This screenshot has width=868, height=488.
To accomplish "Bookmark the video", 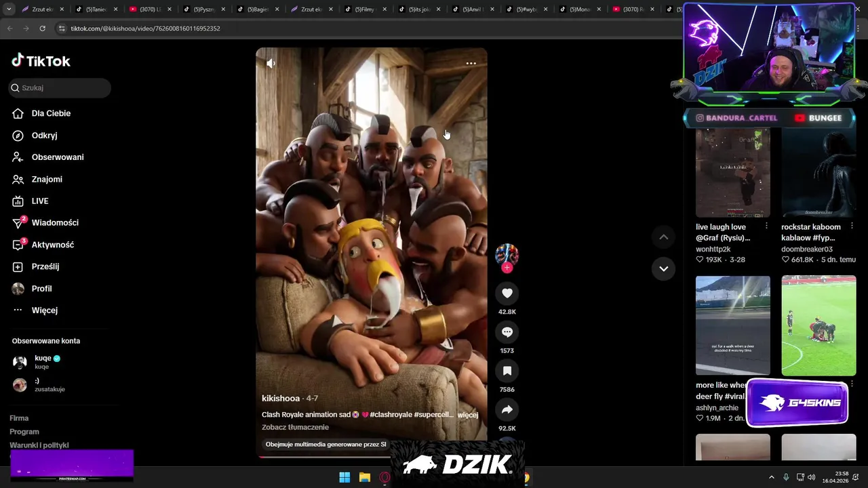I will click(x=507, y=371).
